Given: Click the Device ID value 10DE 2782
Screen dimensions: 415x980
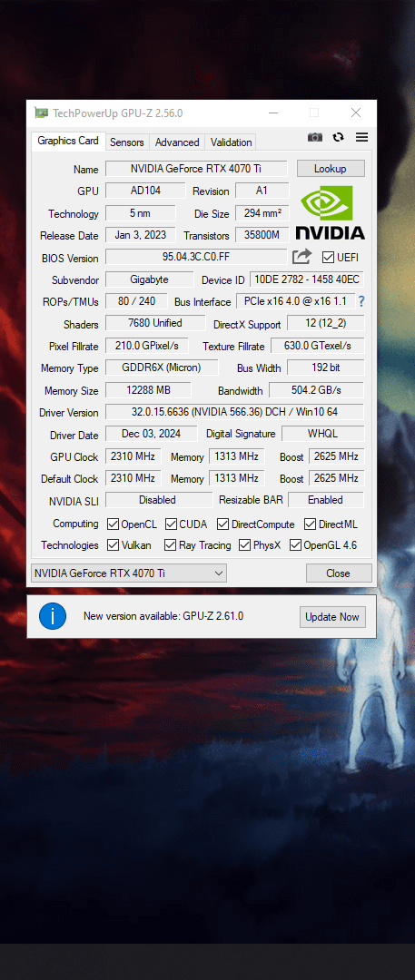Looking at the screenshot, I should click(307, 279).
